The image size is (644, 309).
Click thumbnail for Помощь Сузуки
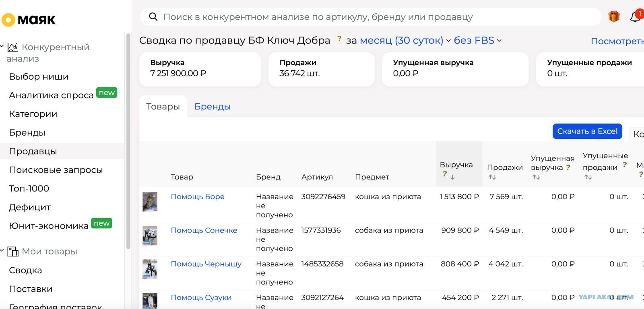click(150, 301)
